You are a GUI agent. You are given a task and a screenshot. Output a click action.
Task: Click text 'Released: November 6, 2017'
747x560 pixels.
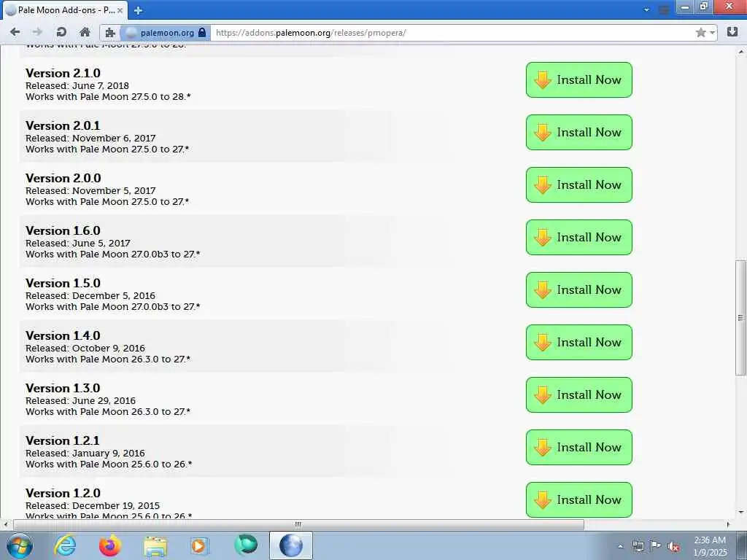pyautogui.click(x=90, y=138)
